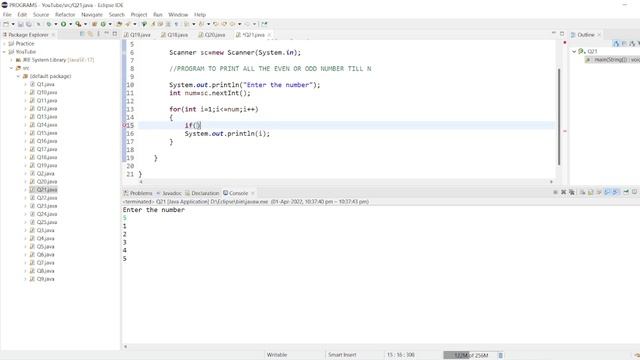Click the editor vertical scrollbar
The width and height of the screenshot is (640, 360).
pos(559,116)
